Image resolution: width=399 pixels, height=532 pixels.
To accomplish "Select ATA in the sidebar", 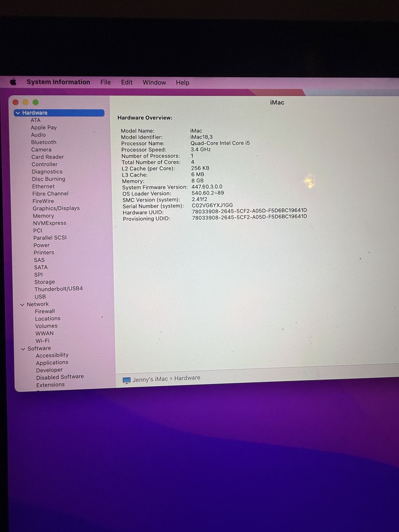I will coord(35,120).
